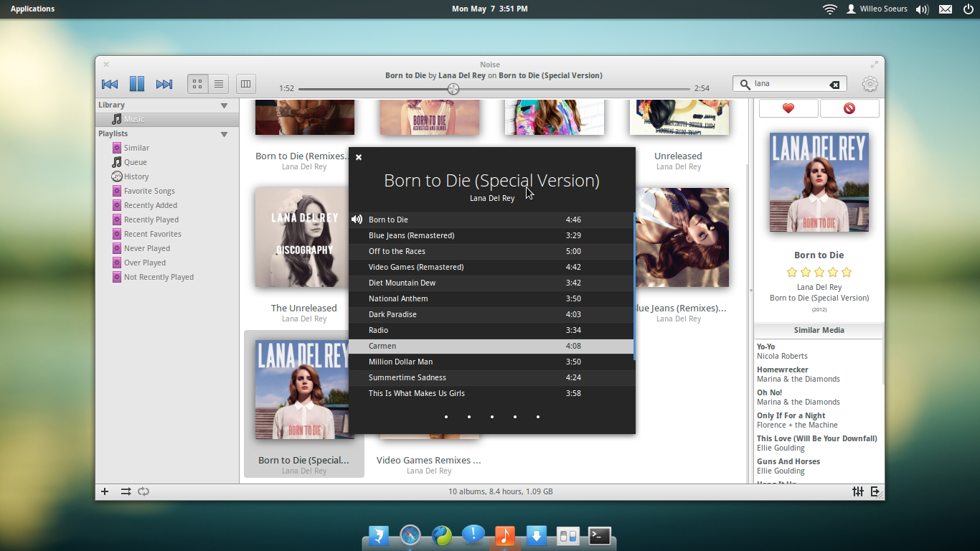Switch to list view
Screen dimensions: 980x551
(x=219, y=84)
